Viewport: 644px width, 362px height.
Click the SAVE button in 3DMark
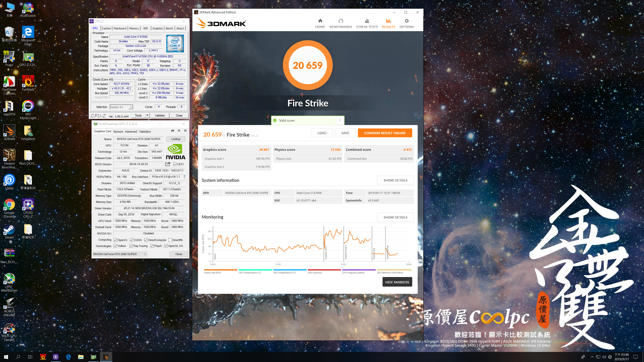pyautogui.click(x=345, y=133)
